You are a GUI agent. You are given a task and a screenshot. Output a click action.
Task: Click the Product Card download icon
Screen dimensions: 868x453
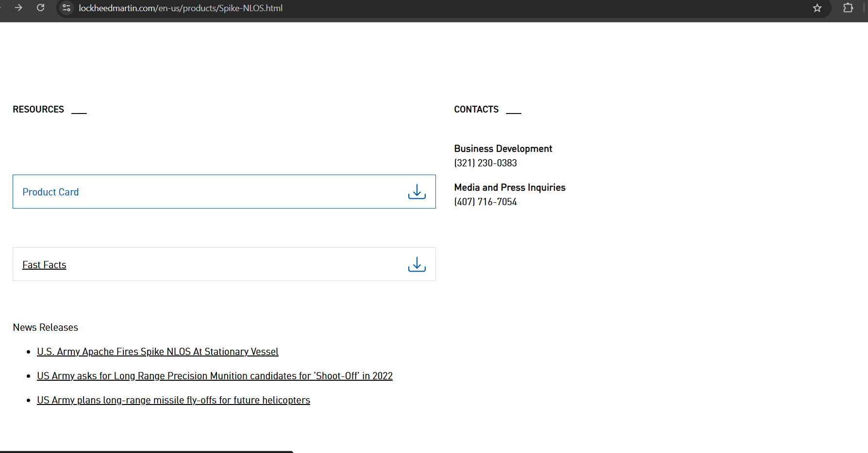click(x=417, y=192)
